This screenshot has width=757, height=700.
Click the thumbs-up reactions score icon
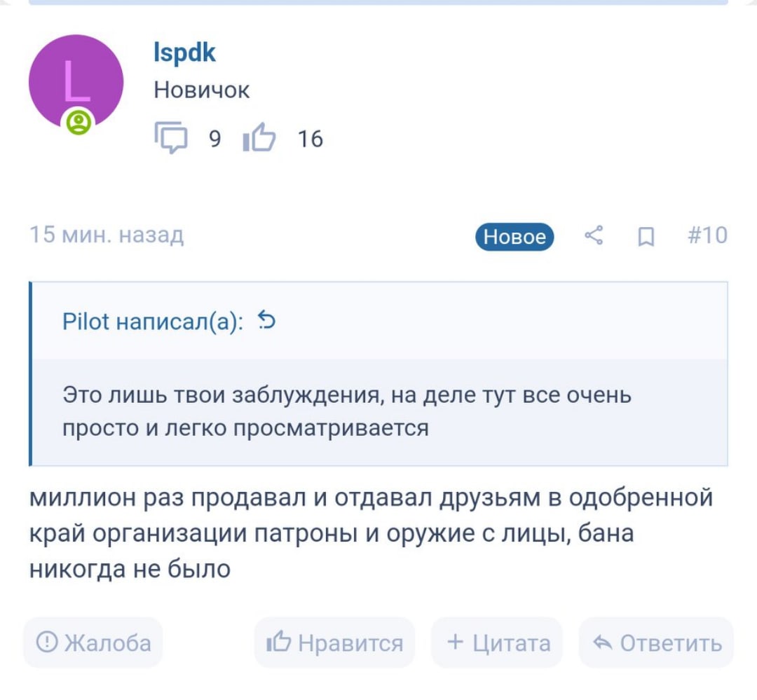pyautogui.click(x=259, y=138)
